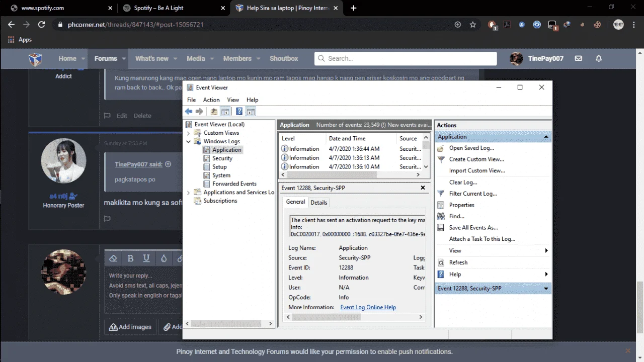Select the System log in the tree
This screenshot has width=644, height=362.
(x=221, y=175)
